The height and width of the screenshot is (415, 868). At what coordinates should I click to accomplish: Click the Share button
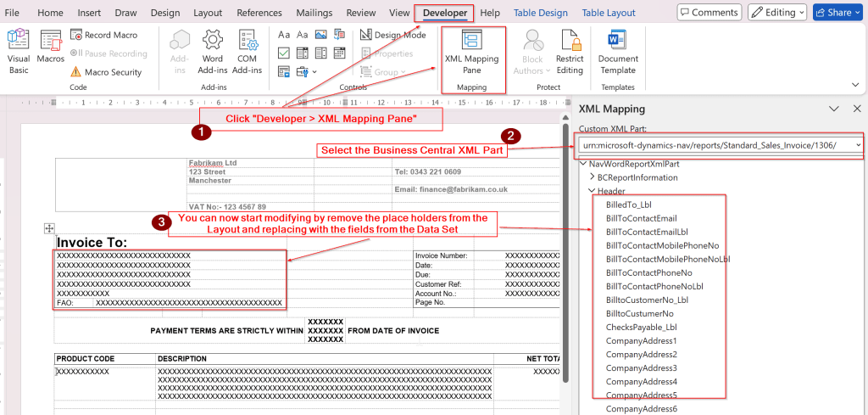click(x=837, y=12)
